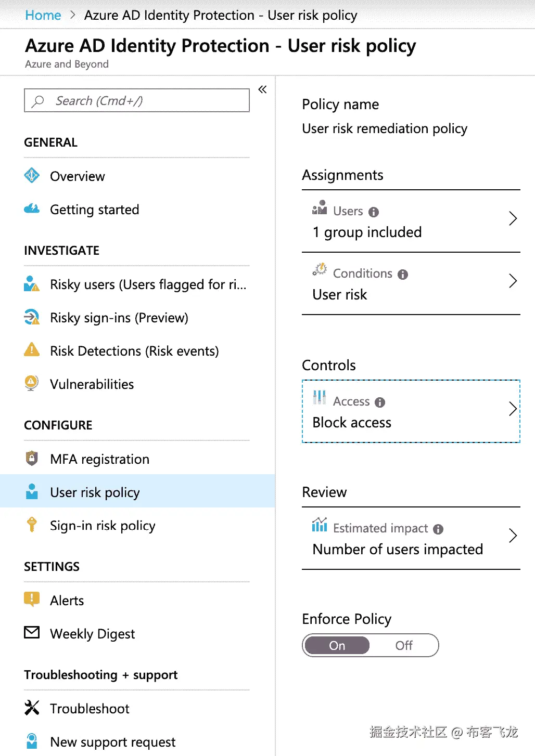Go to the Home breadcrumb link
This screenshot has height=756, width=535.
tap(43, 16)
